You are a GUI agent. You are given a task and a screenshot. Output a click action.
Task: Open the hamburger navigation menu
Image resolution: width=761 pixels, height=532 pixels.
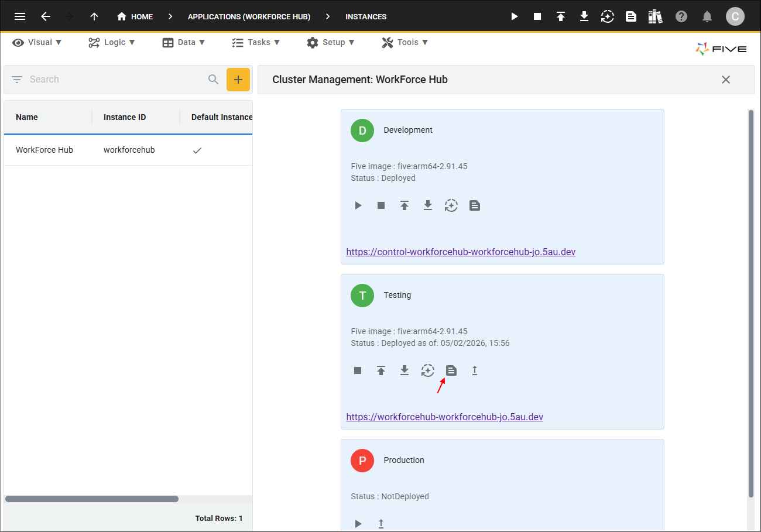pyautogui.click(x=20, y=16)
